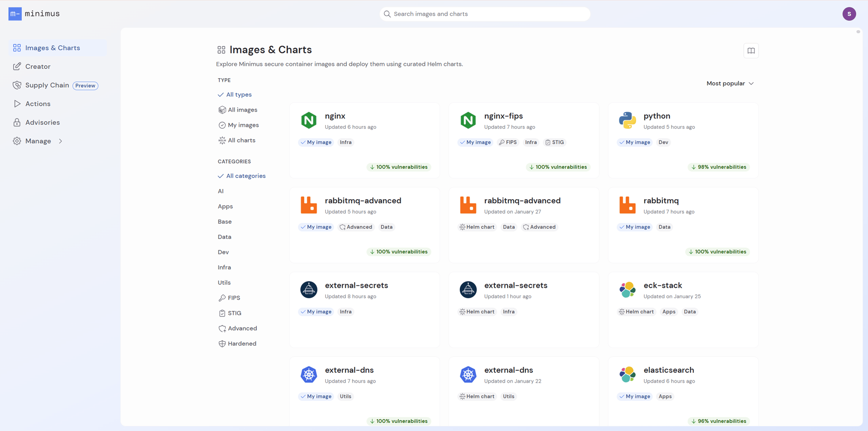Image resolution: width=868 pixels, height=431 pixels.
Task: Click the elasticsearch logo icon
Action: [x=627, y=375]
